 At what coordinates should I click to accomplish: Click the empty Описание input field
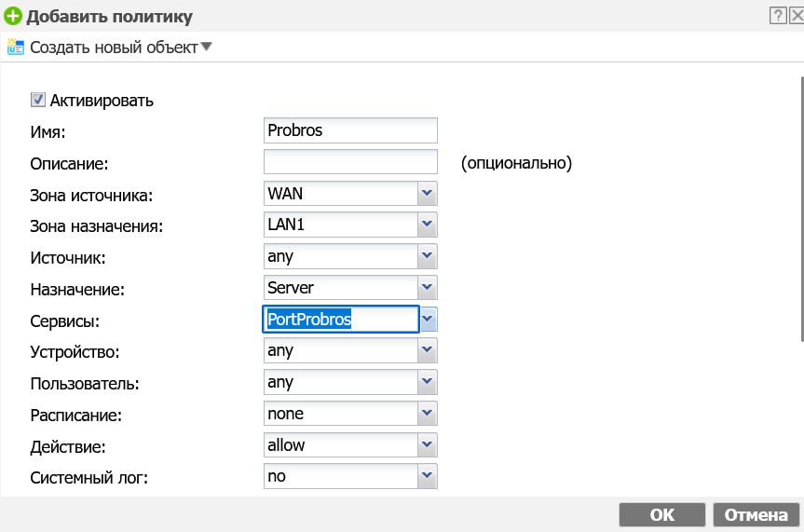point(350,162)
